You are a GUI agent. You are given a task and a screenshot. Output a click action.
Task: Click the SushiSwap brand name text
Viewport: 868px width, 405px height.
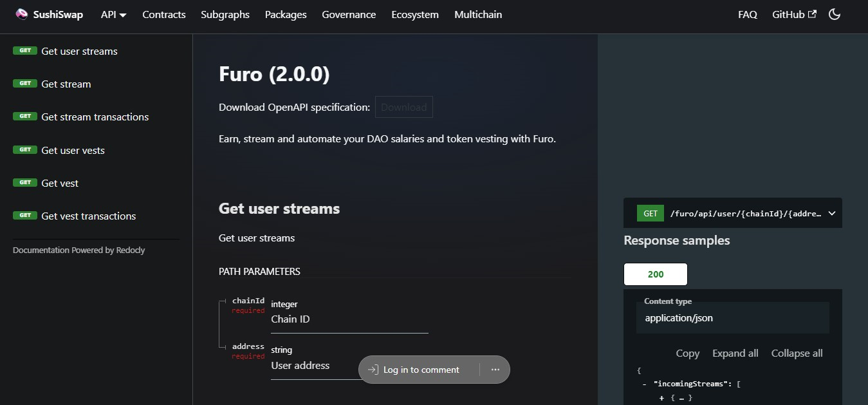pyautogui.click(x=58, y=14)
